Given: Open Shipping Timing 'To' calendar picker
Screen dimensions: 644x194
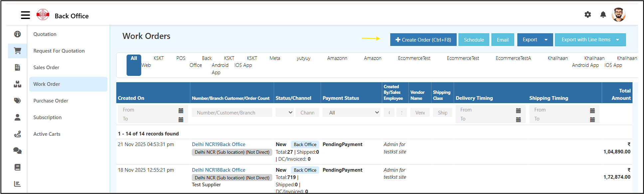Looking at the screenshot, I should (x=592, y=119).
